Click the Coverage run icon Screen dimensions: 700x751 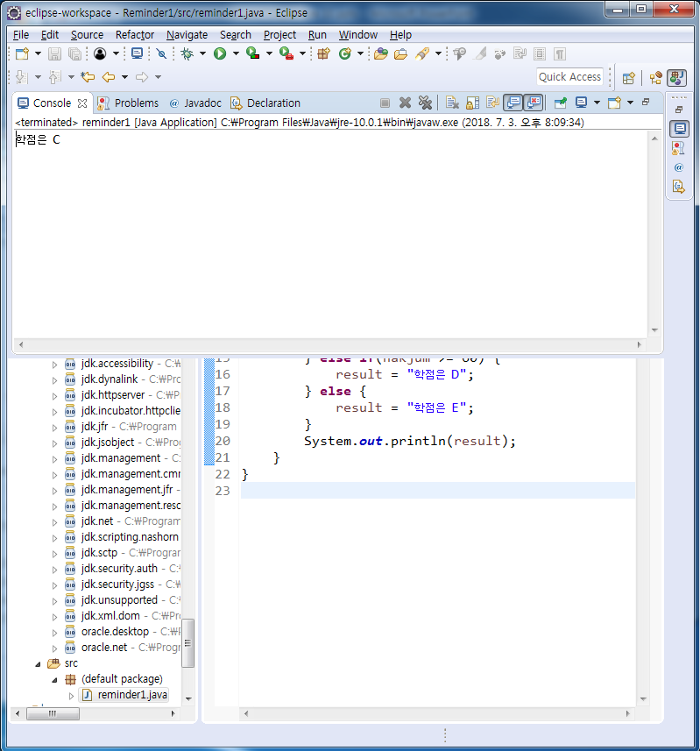click(253, 53)
